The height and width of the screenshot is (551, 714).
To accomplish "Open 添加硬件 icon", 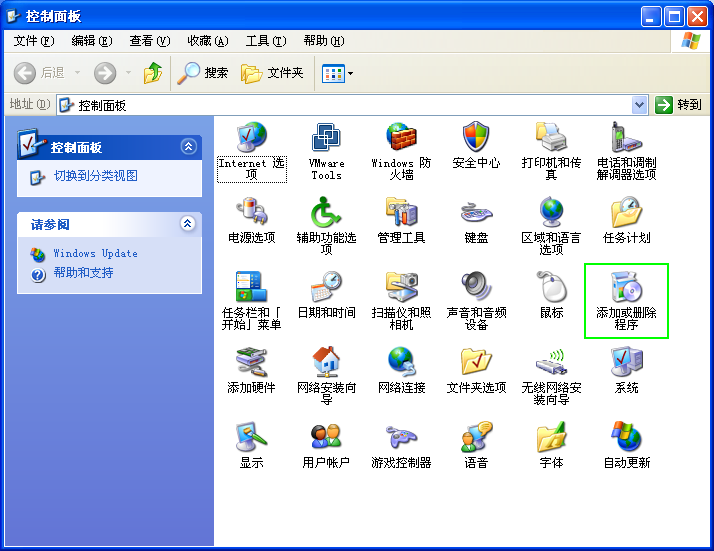I will (x=251, y=362).
